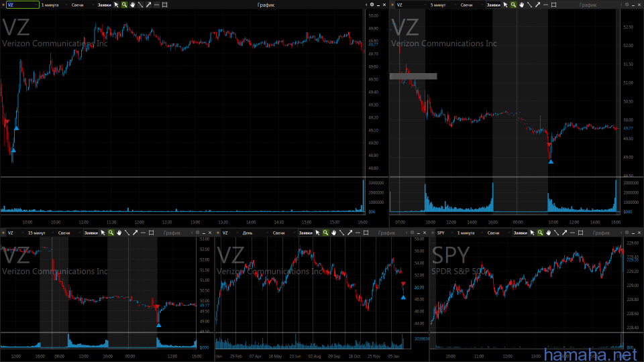Activate the zoom magnifier in 1 минута VZ chart
The height and width of the screenshot is (362, 644).
point(125,5)
